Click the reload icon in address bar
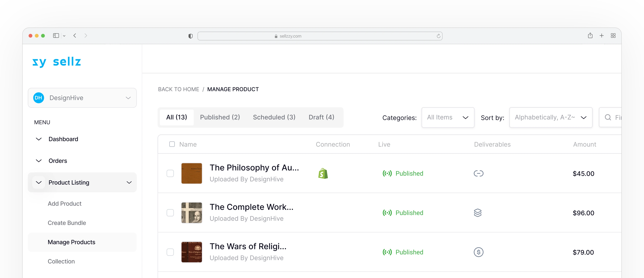This screenshot has height=278, width=644. (x=438, y=36)
